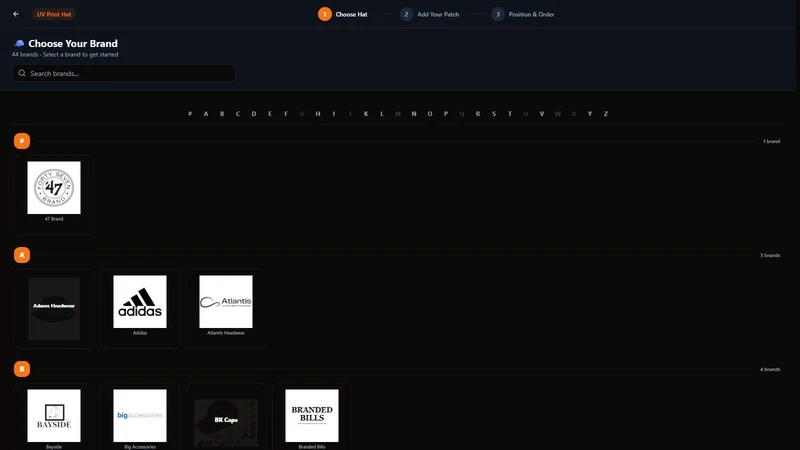Jump to letter E brands
This screenshot has height=450, width=800.
coord(270,114)
